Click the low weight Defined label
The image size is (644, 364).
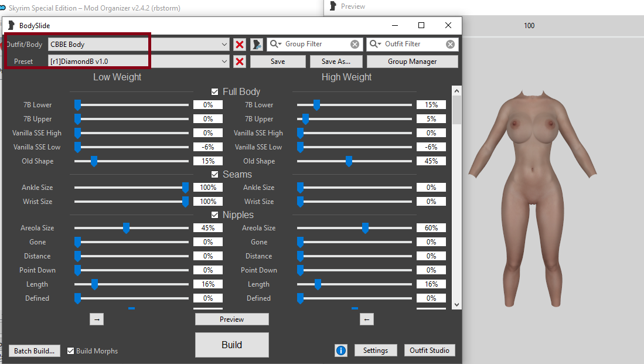(x=37, y=298)
